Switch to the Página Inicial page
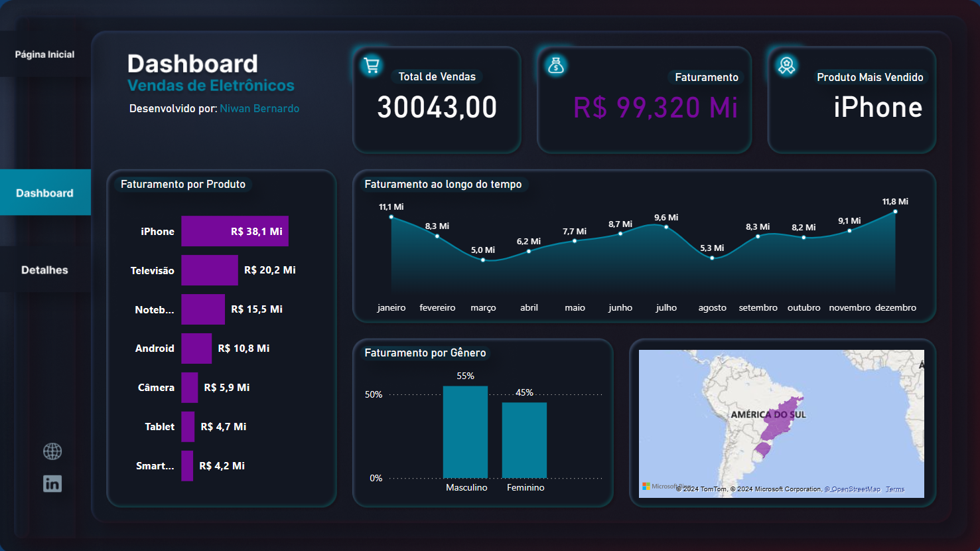 coord(45,54)
